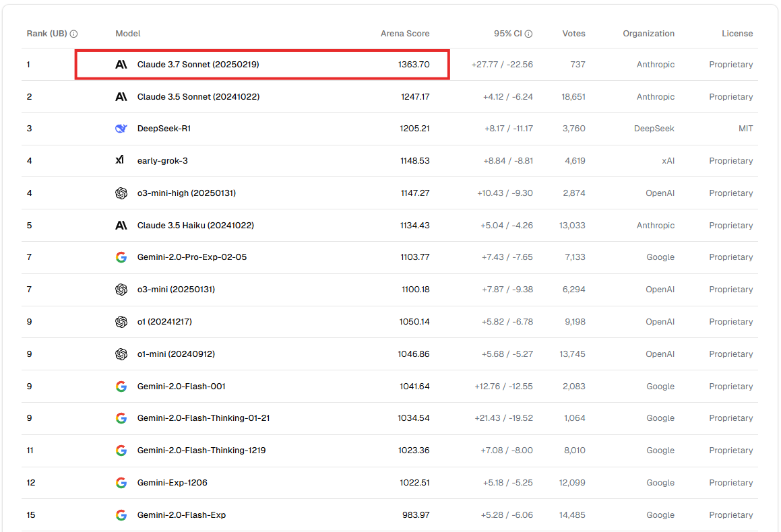Select the arena score 983.97

point(416,515)
